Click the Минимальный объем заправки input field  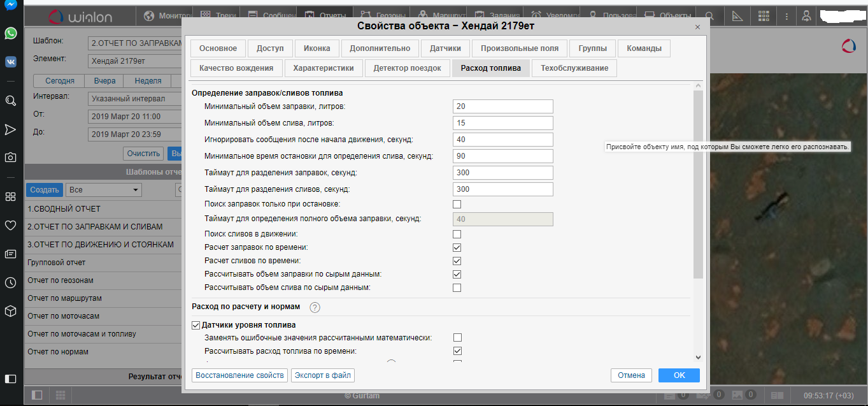(502, 106)
